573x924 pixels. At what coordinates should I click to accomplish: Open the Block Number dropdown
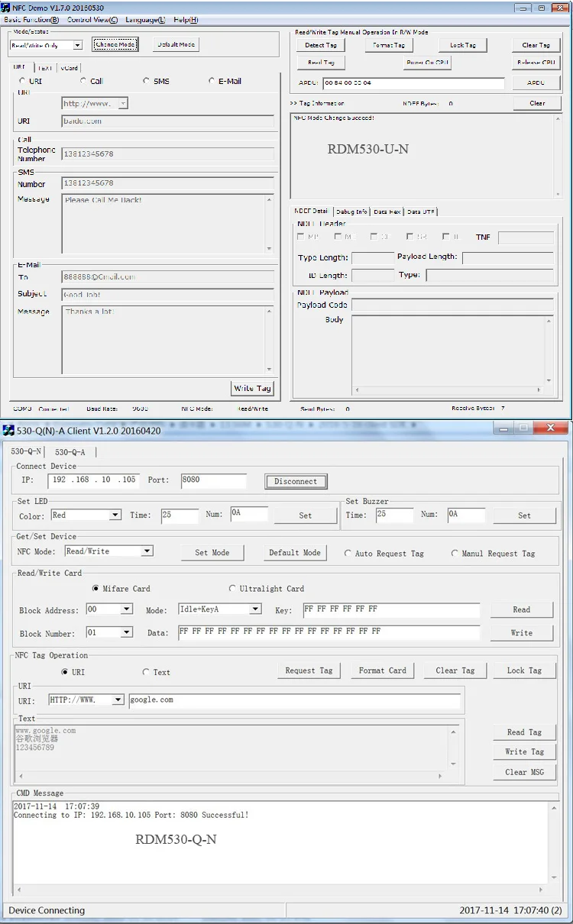128,632
